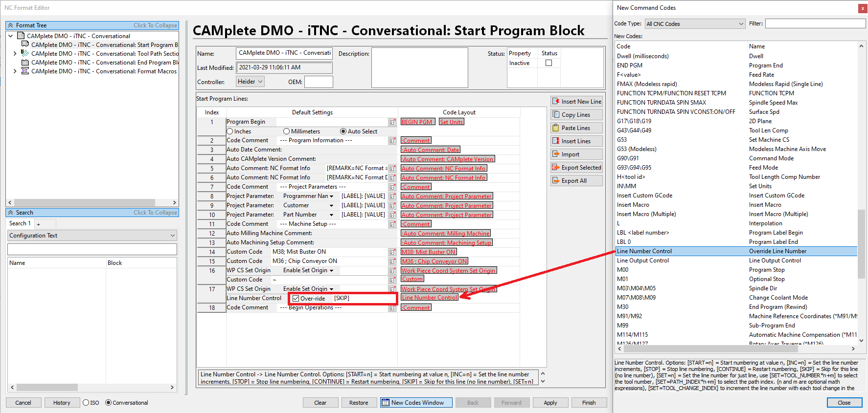
Task: Click the Apply button
Action: [x=550, y=403]
